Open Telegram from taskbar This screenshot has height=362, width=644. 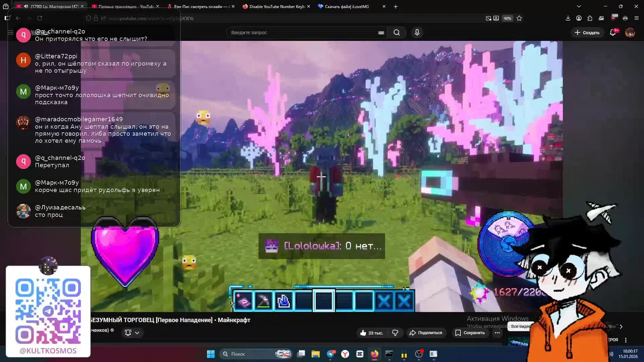click(x=331, y=354)
